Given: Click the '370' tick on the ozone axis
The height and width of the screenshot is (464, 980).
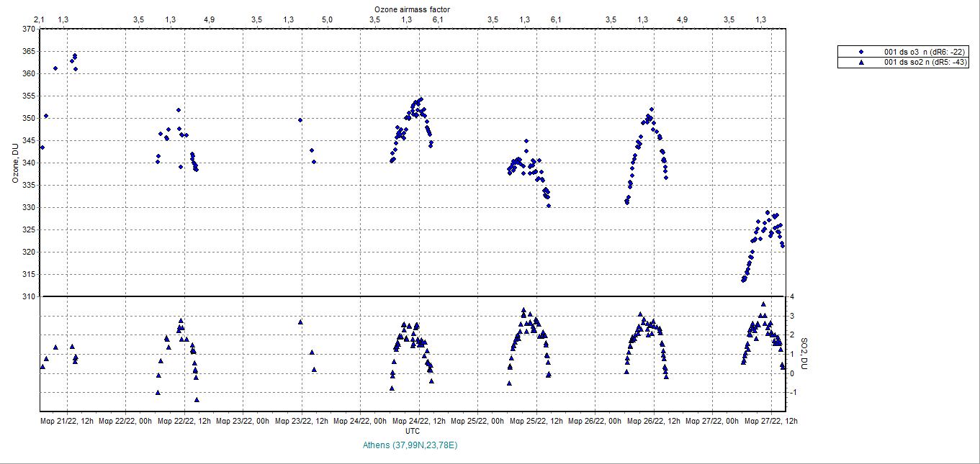Looking at the screenshot, I should point(28,29).
